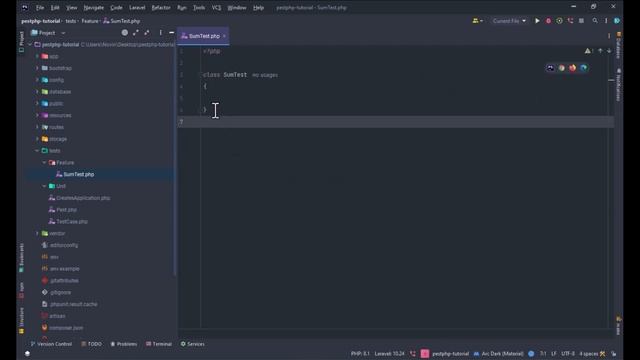Click the Search Everywhere magnifier icon
640x360 pixels.
pyautogui.click(x=595, y=21)
